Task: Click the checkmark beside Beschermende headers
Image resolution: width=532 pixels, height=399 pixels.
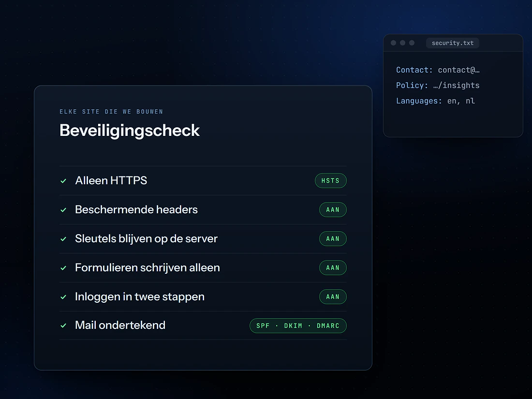Action: 63,210
